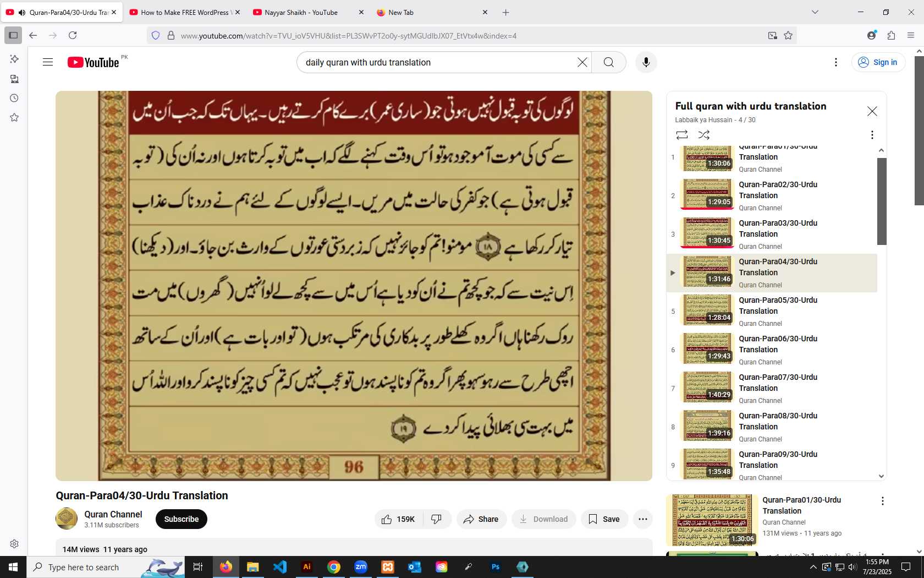
Task: Click recommended Quran-Para01/30 video thumbnail
Action: coord(712,520)
